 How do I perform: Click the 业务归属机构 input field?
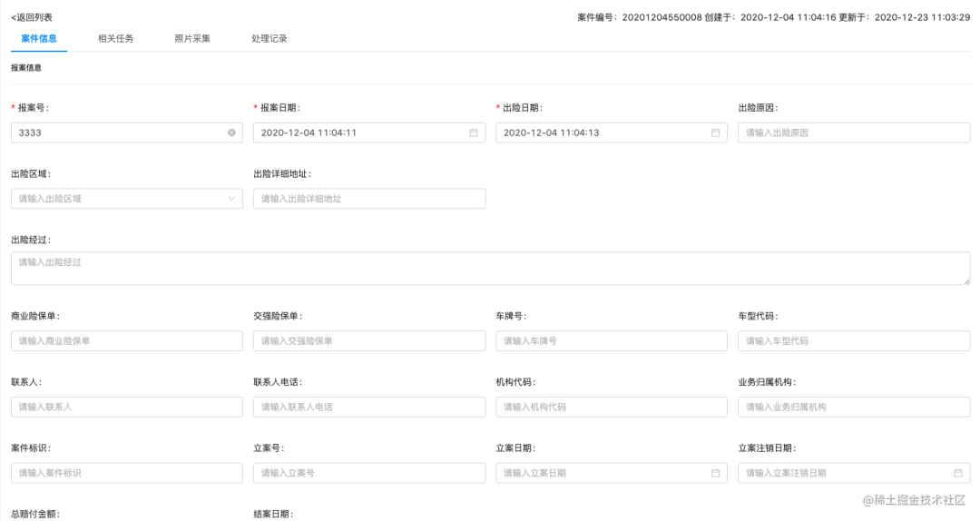pyautogui.click(x=854, y=407)
